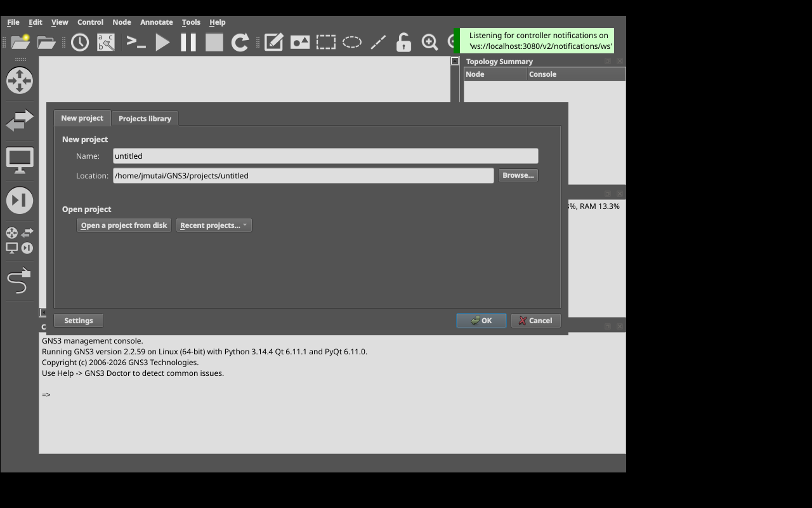Image resolution: width=812 pixels, height=508 pixels.
Task: Click the Open project folder toolbar icon
Action: click(46, 42)
